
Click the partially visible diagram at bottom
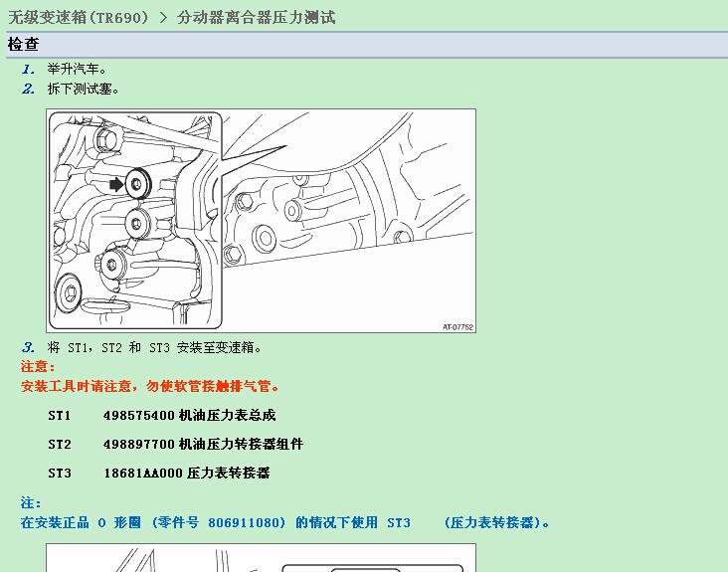(261, 558)
